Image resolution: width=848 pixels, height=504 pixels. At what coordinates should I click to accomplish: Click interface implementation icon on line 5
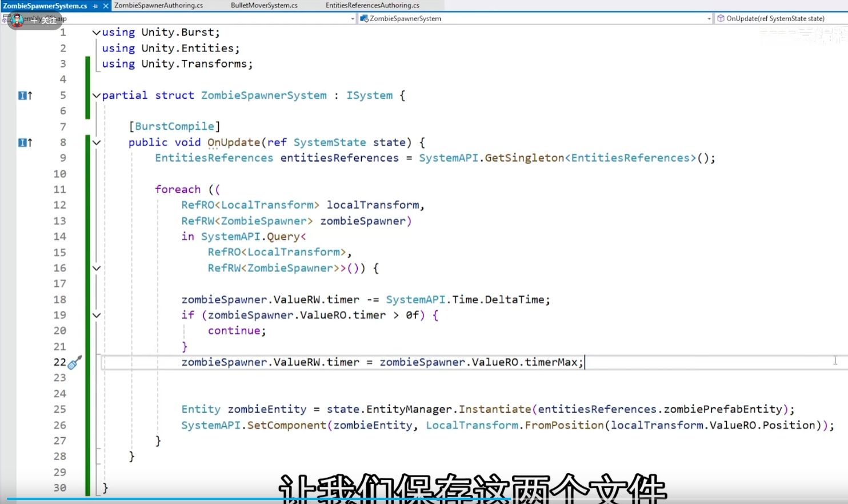[25, 95]
